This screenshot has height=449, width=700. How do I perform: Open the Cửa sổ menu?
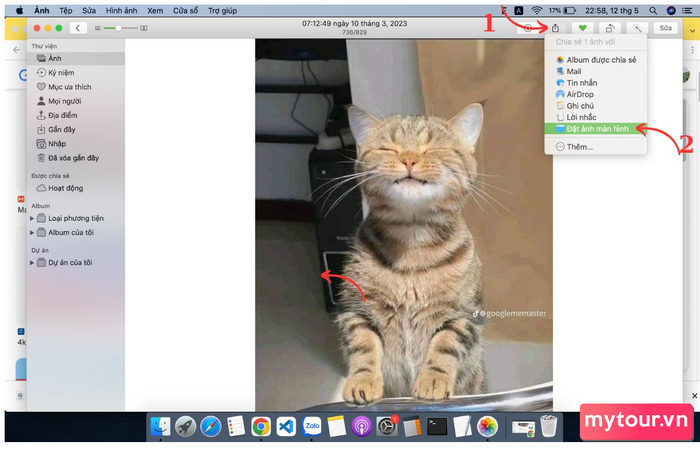pos(185,11)
